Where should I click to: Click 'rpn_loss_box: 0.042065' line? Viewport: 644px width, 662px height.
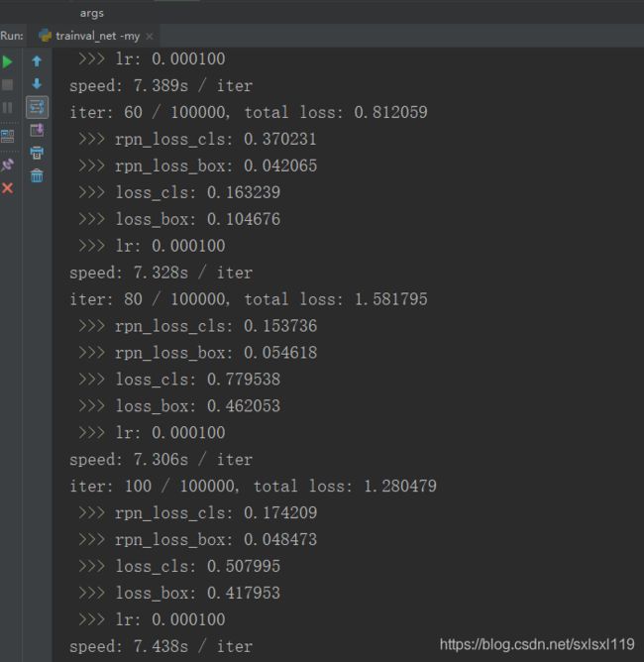[197, 165]
